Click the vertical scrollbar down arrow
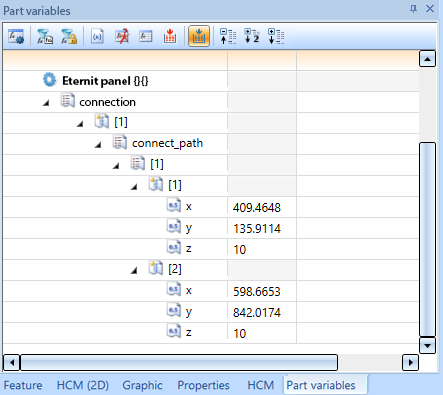The image size is (443, 395). point(427,345)
